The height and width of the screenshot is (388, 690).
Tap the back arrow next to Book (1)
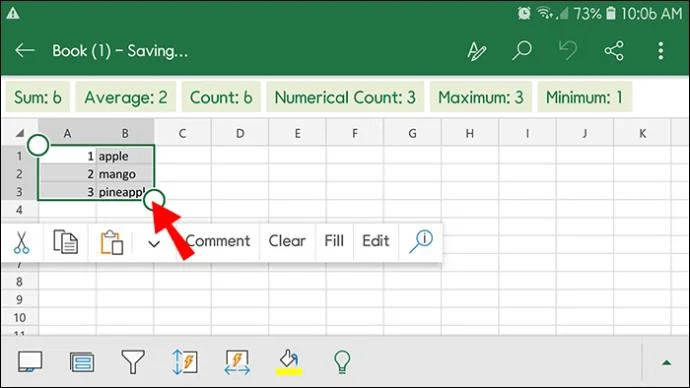25,51
